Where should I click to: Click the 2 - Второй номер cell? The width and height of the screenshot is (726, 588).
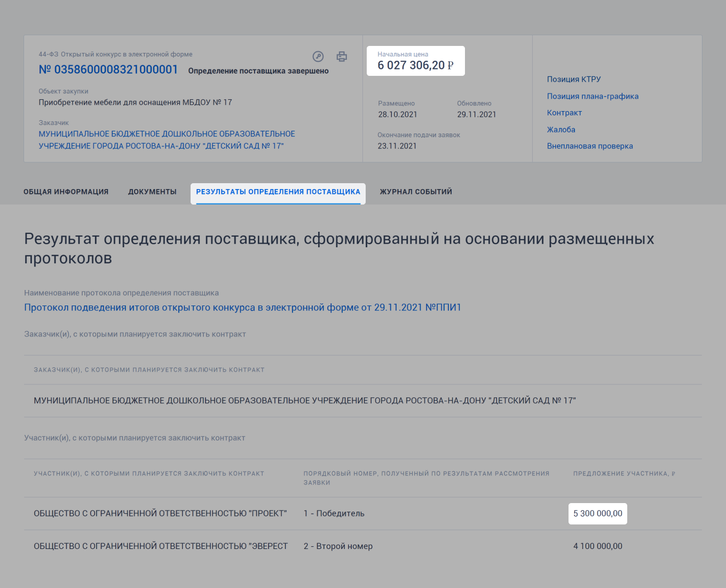point(338,546)
